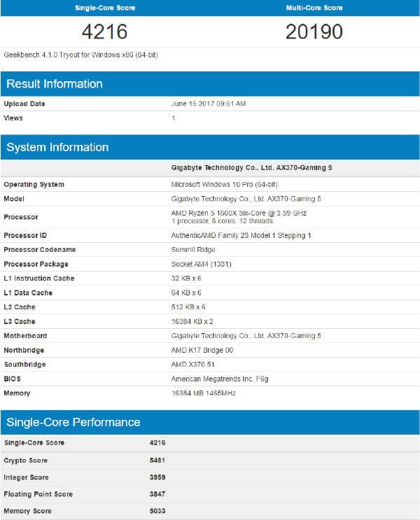Viewport: 420px width, 520px height.
Task: Select the date June 15 2017 09:51 AM
Action: [x=209, y=104]
